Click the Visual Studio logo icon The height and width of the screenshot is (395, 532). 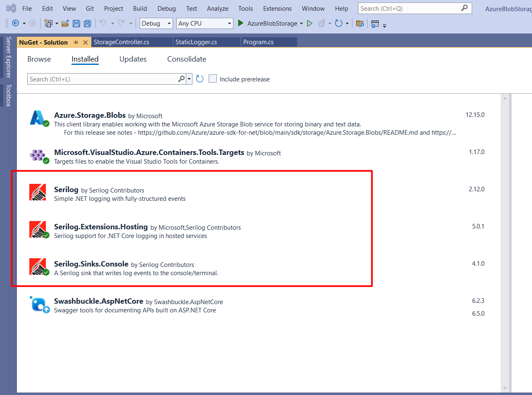pos(11,8)
